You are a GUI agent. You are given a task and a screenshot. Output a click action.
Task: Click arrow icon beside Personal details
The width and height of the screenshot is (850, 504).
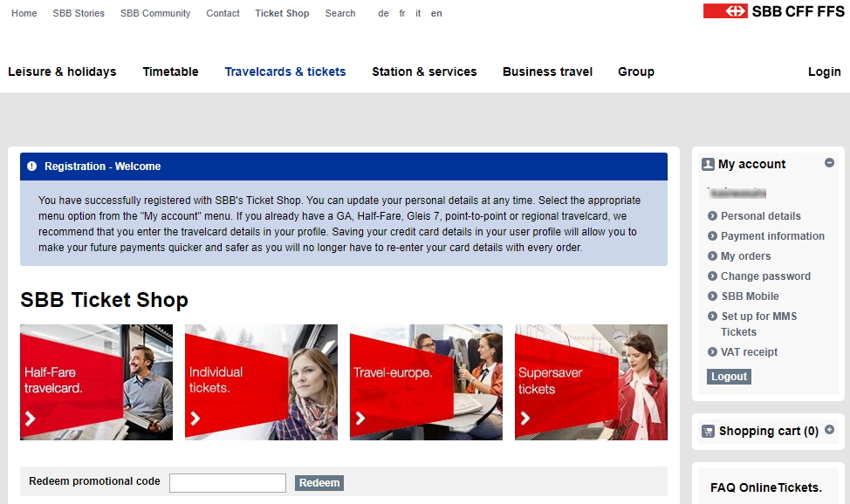tap(712, 215)
